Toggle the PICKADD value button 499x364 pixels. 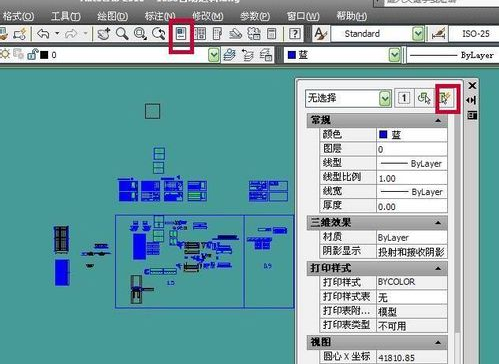[404, 98]
